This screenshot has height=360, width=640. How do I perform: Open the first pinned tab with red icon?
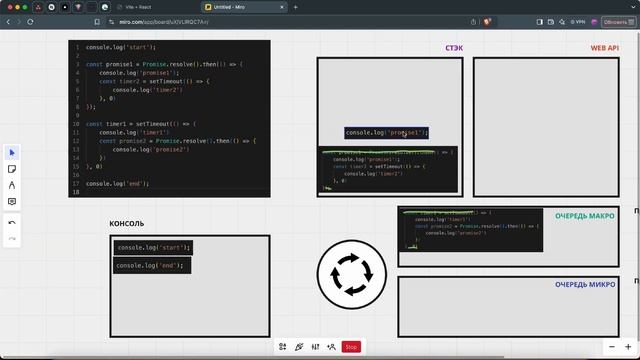(x=38, y=7)
